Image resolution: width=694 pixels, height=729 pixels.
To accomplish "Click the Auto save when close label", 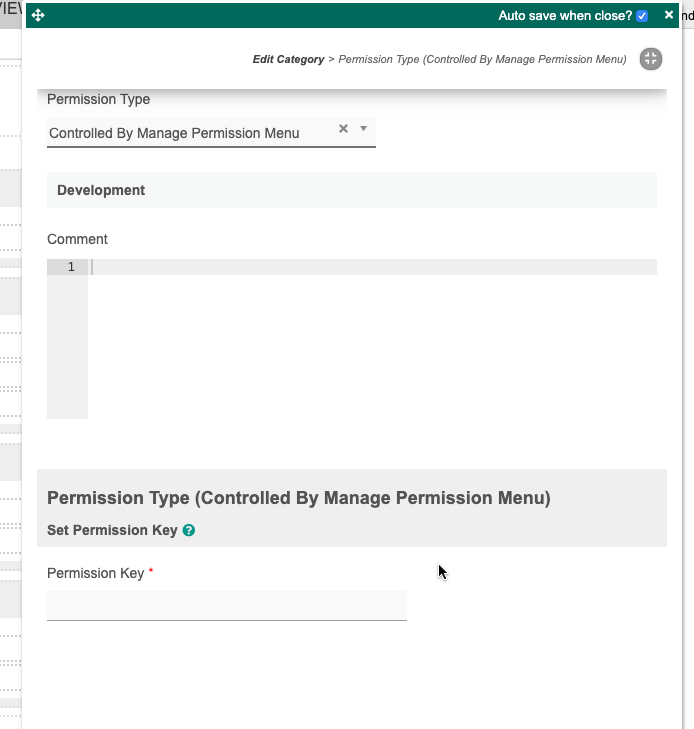I will click(x=565, y=16).
